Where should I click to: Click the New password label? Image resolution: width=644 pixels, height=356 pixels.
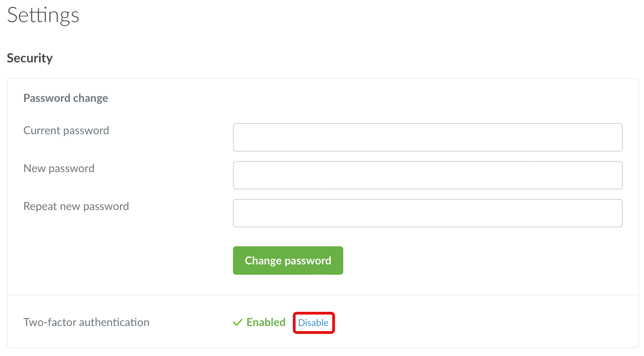[x=59, y=169]
